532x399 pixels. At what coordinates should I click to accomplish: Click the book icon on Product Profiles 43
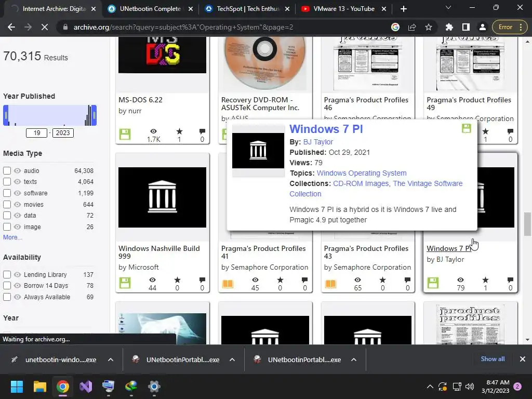point(330,283)
